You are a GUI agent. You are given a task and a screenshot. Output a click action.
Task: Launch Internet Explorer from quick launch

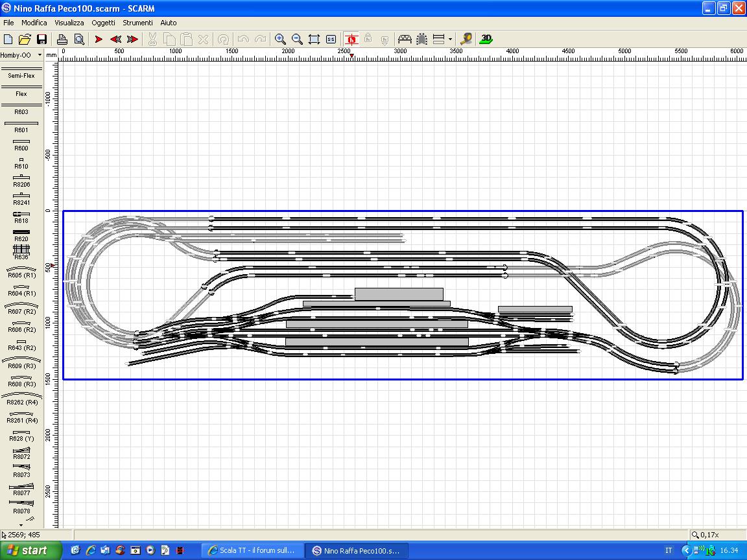[91, 550]
